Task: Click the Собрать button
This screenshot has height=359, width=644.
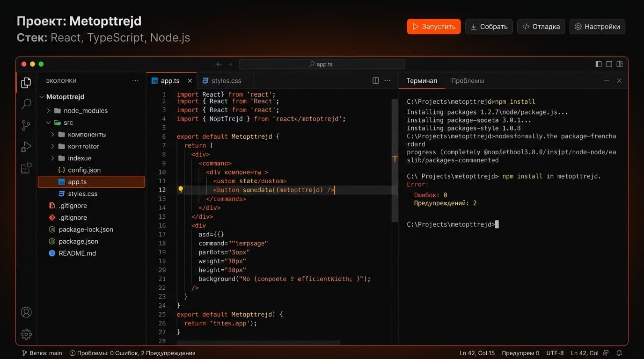Action: 489,27
